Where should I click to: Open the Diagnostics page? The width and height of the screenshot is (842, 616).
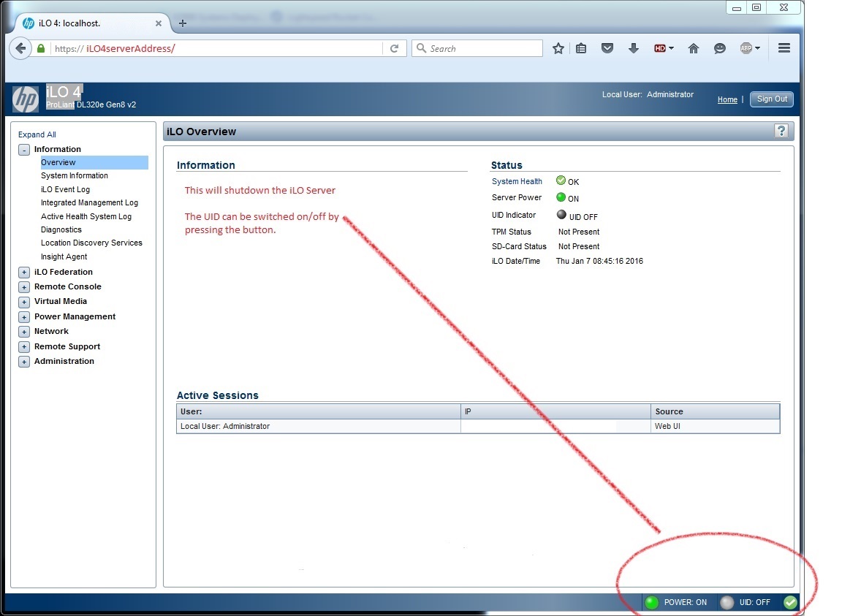click(x=61, y=229)
